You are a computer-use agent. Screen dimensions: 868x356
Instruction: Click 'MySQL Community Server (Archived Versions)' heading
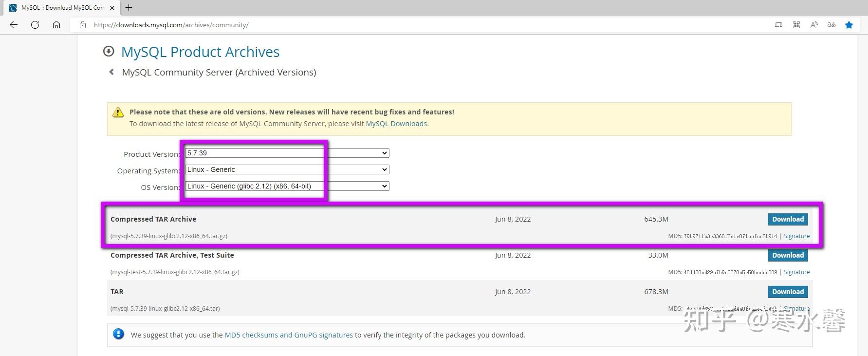point(219,72)
